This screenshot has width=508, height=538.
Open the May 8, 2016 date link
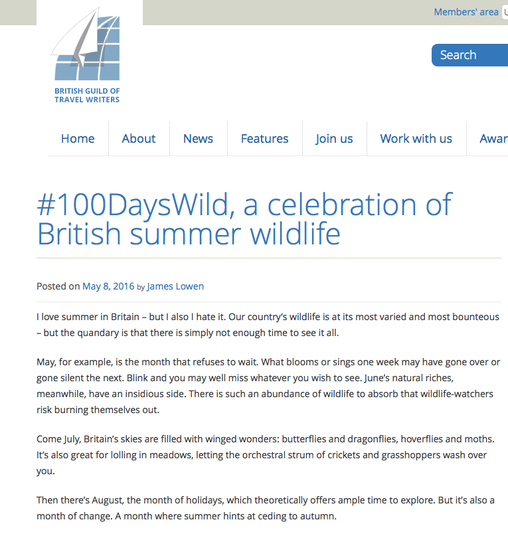(x=108, y=286)
